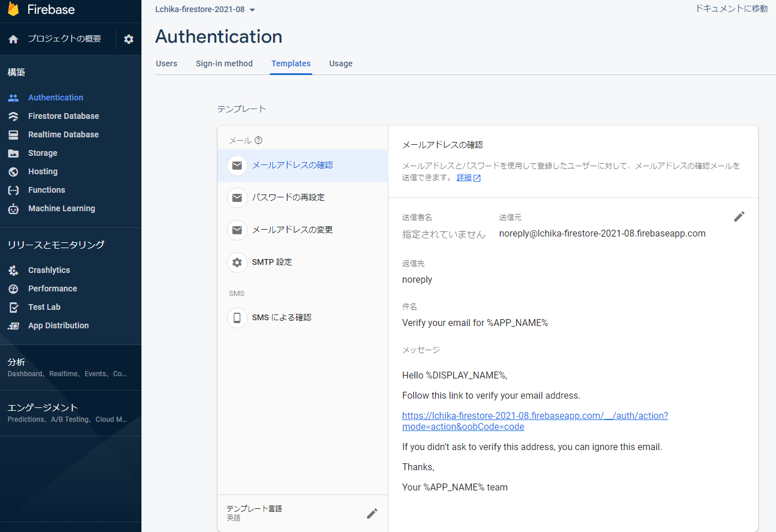Edit the email template with pencil icon
This screenshot has height=532, width=776.
coord(739,216)
